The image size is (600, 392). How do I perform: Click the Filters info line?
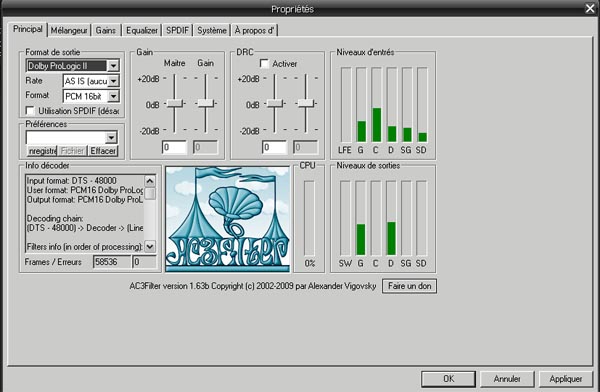coord(85,247)
